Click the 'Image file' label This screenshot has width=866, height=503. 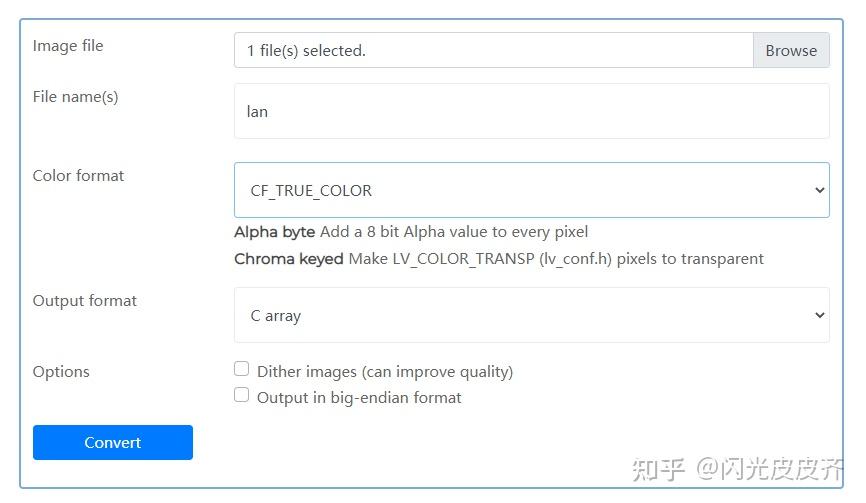coord(68,46)
